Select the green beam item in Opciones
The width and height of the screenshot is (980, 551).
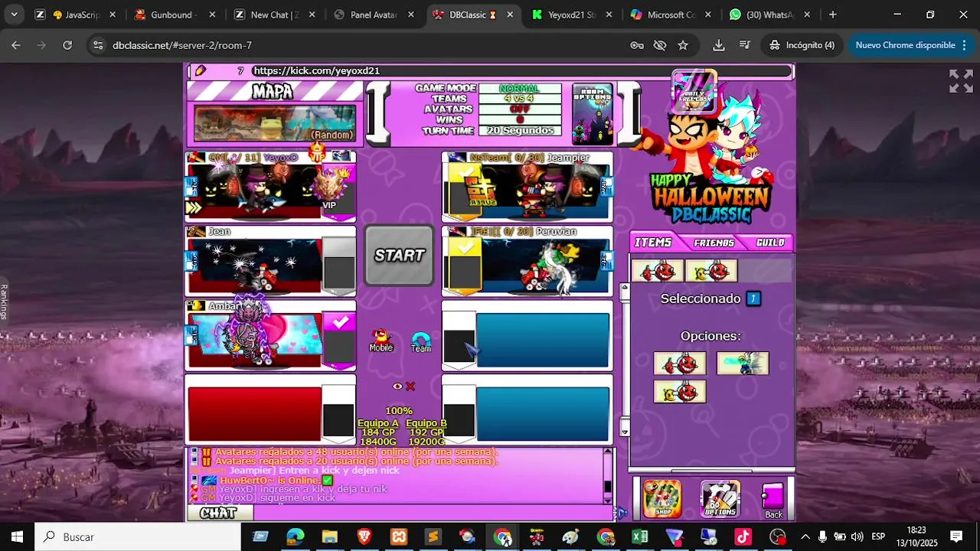coord(743,364)
